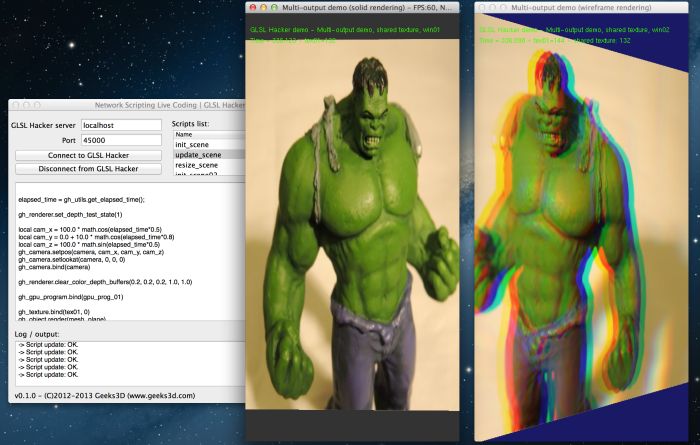Click the Scripts list label

(190, 124)
